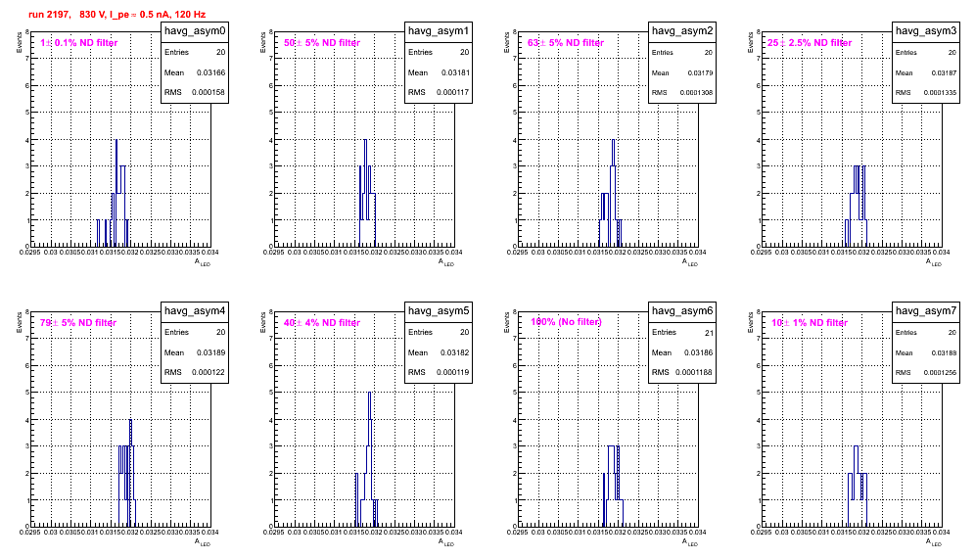Select the havg_asym2 stats box title
The image size is (975, 560).
point(682,30)
